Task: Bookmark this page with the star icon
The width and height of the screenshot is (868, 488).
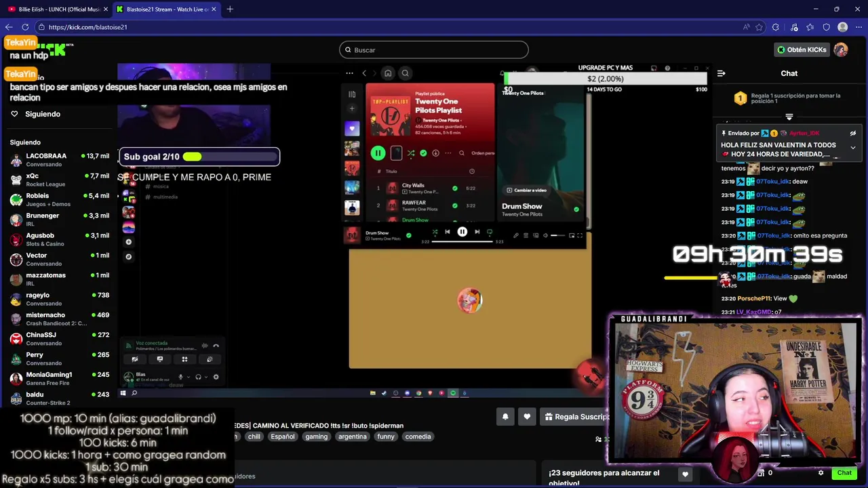Action: click(x=759, y=27)
